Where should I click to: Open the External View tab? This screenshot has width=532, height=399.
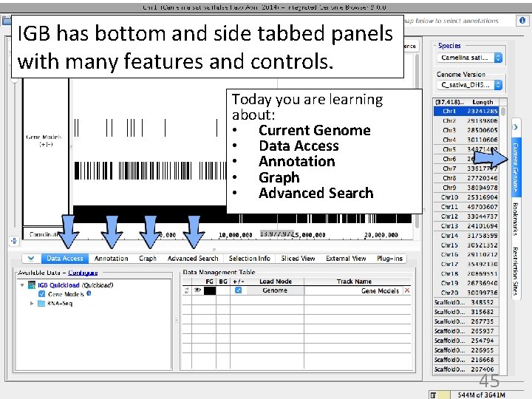pos(346,259)
